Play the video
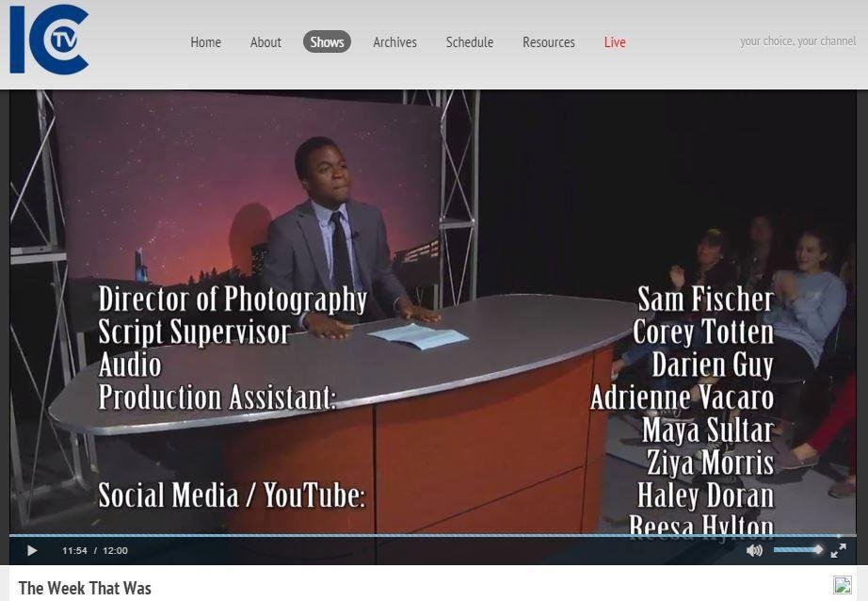Viewport: 868px width, 601px height. click(x=32, y=550)
